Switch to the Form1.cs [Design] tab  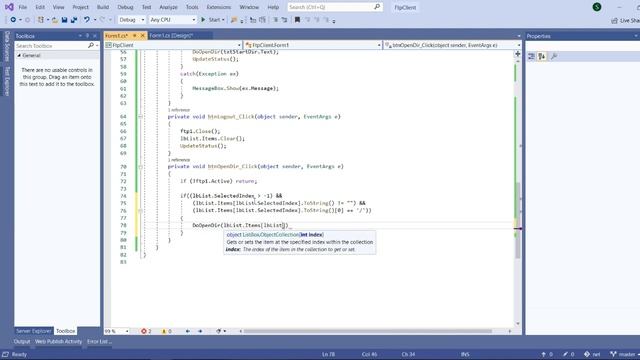[171, 36]
